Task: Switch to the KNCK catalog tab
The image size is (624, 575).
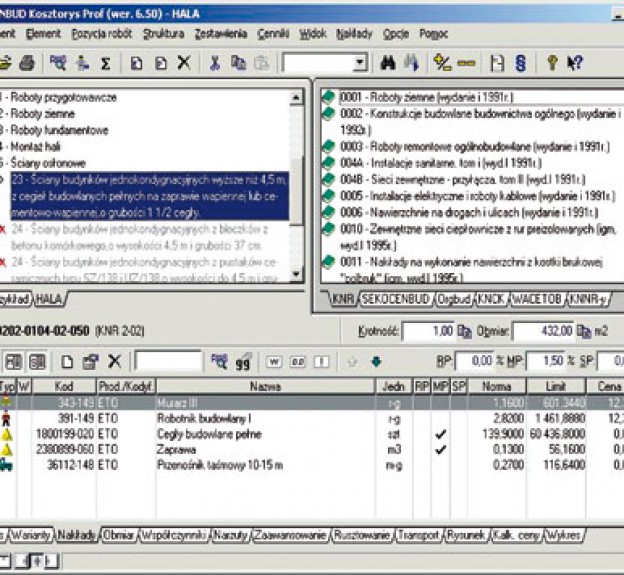Action: point(491,299)
